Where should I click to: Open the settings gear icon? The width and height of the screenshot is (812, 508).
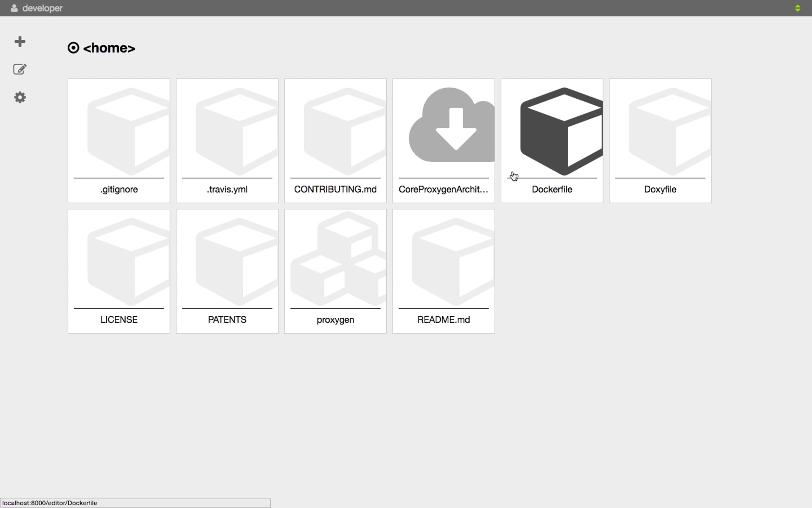point(20,98)
